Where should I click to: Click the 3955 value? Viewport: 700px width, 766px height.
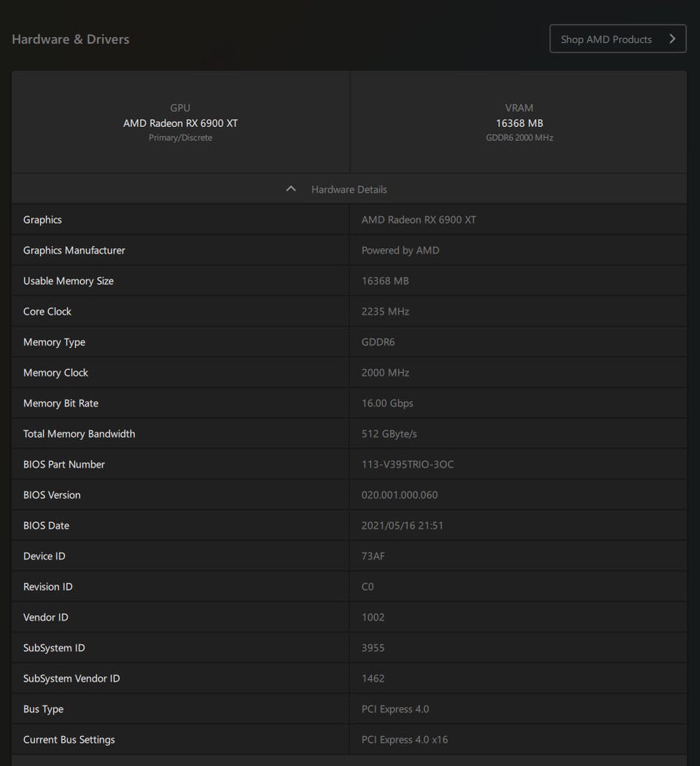tap(373, 648)
